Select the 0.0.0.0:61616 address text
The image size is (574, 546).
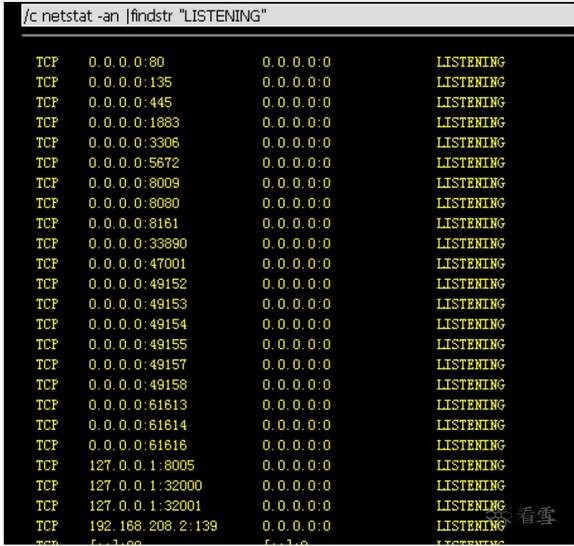tap(138, 445)
